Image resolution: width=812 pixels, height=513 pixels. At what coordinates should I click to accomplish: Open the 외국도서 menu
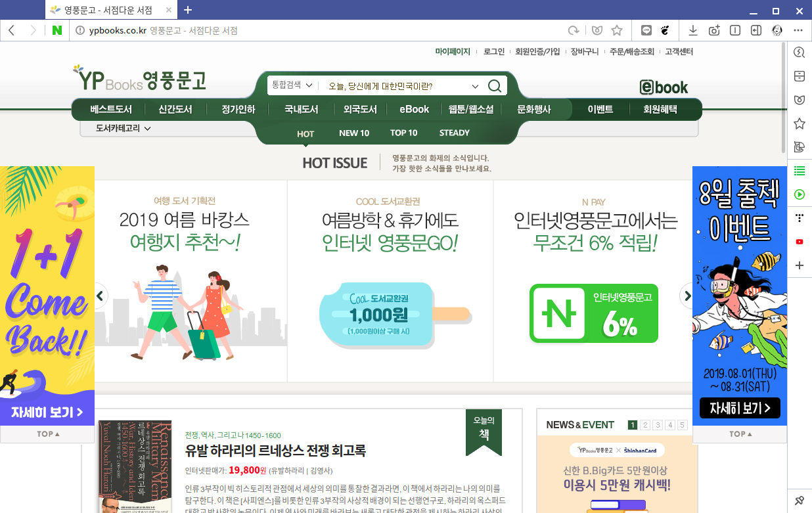point(360,110)
